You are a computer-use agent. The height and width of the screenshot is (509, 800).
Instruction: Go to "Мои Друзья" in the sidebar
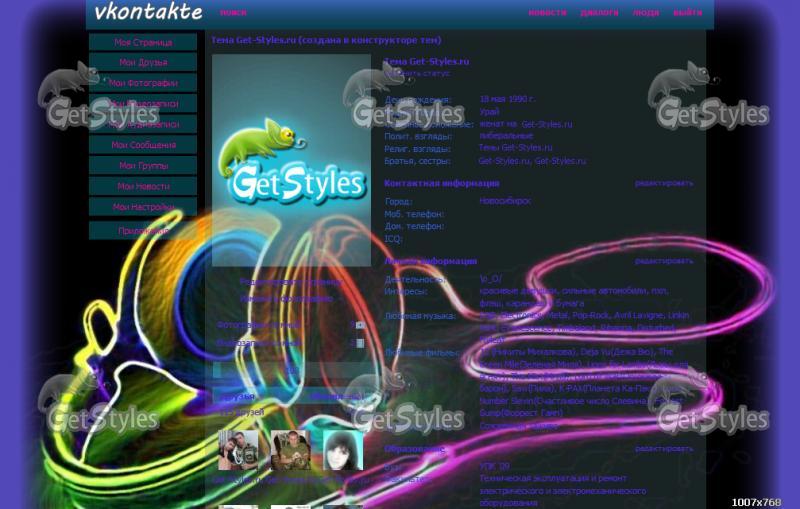point(143,63)
